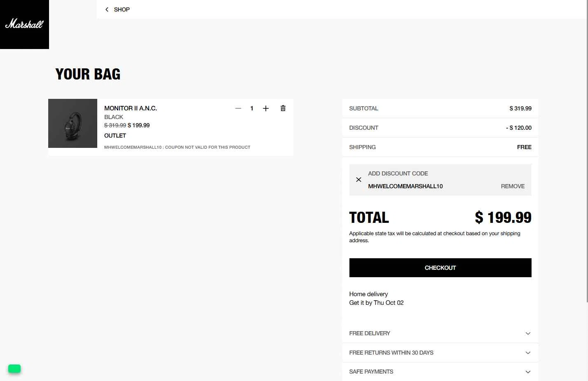Close the discount code panel with X

[x=358, y=180]
